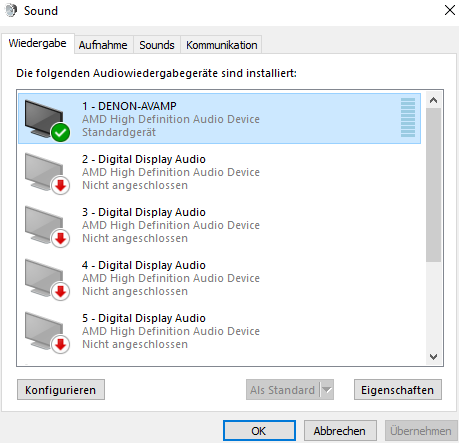Open the Als Standard dropdown arrow
The image size is (459, 443).
(327, 389)
